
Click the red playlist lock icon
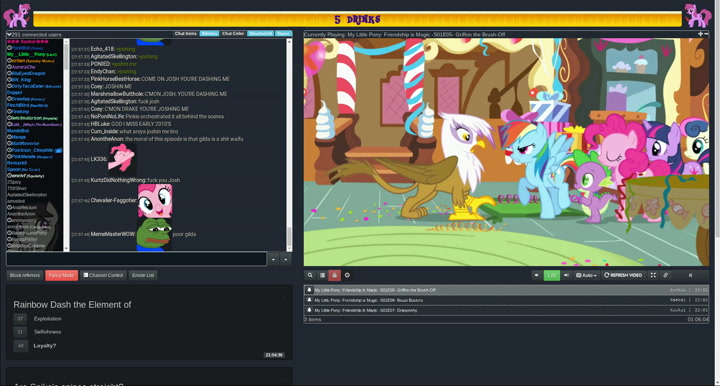pos(334,275)
